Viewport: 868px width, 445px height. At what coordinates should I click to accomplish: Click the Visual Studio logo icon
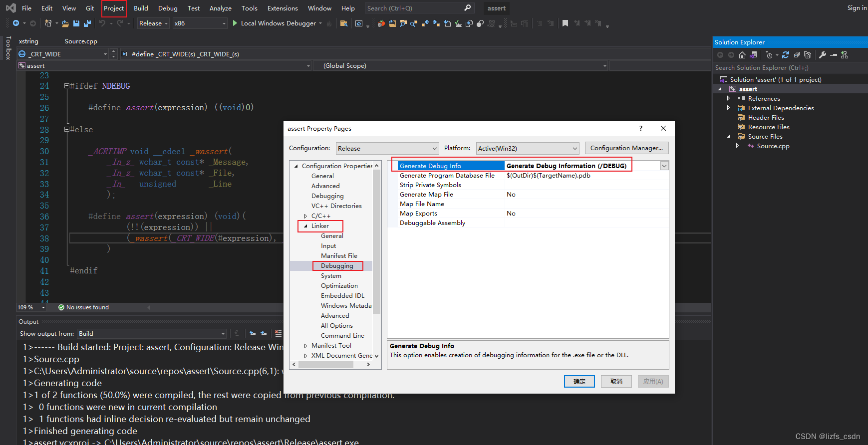10,8
